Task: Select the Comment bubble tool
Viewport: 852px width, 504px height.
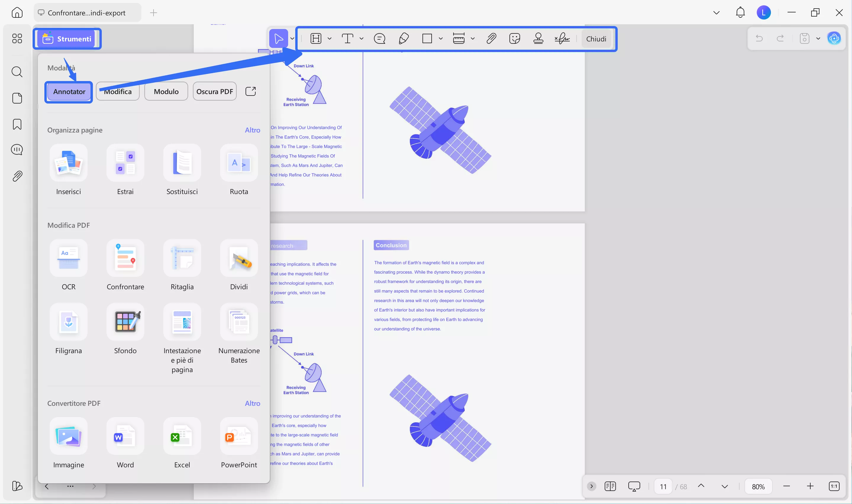Action: [380, 38]
